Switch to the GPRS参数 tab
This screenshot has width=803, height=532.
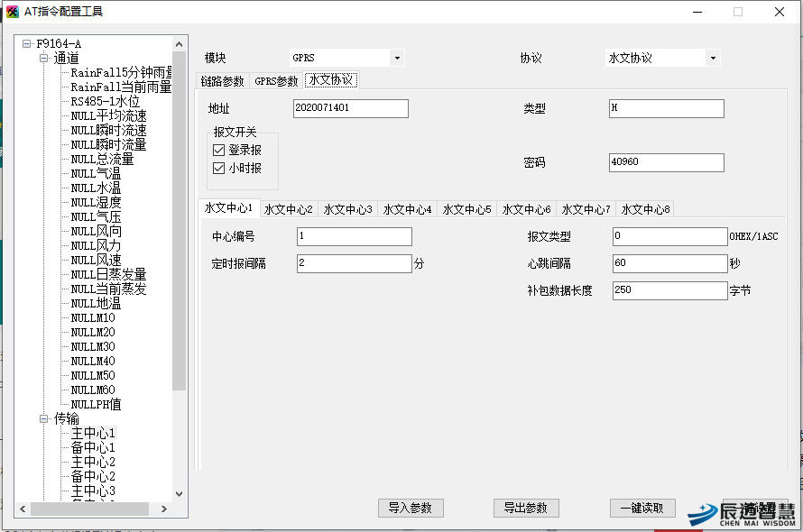(276, 81)
